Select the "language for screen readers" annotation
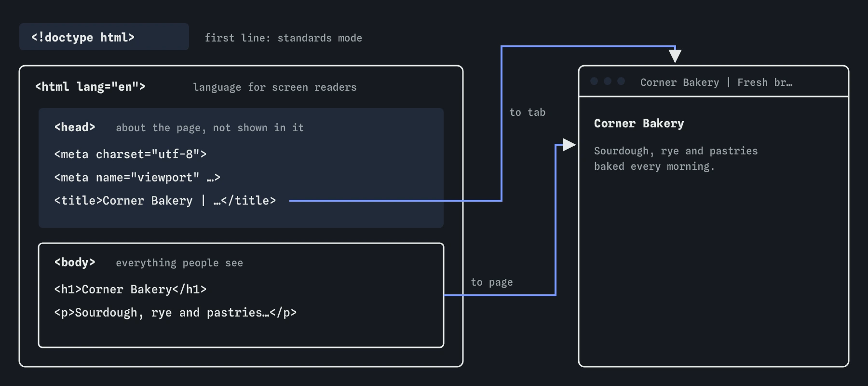Screen dimensions: 868x386 coord(275,87)
